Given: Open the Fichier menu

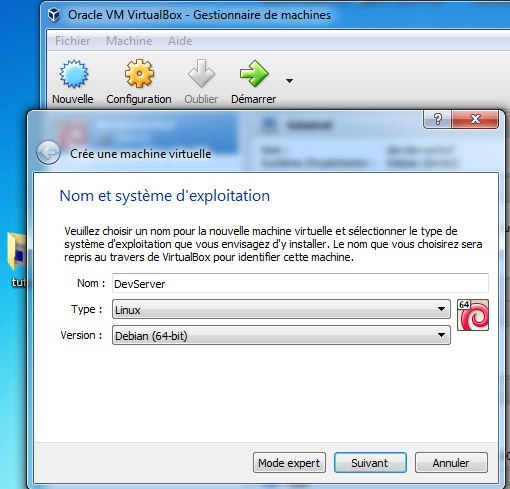Looking at the screenshot, I should [72, 41].
